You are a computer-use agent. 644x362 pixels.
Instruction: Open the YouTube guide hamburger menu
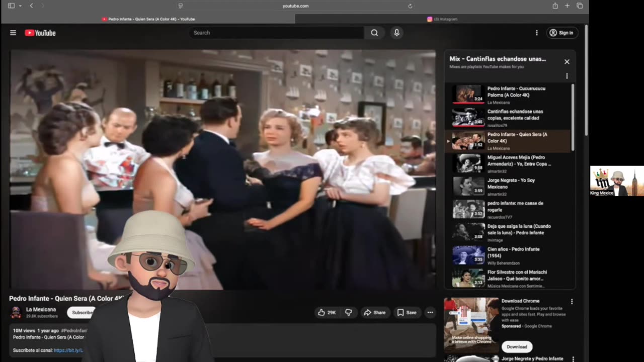13,33
